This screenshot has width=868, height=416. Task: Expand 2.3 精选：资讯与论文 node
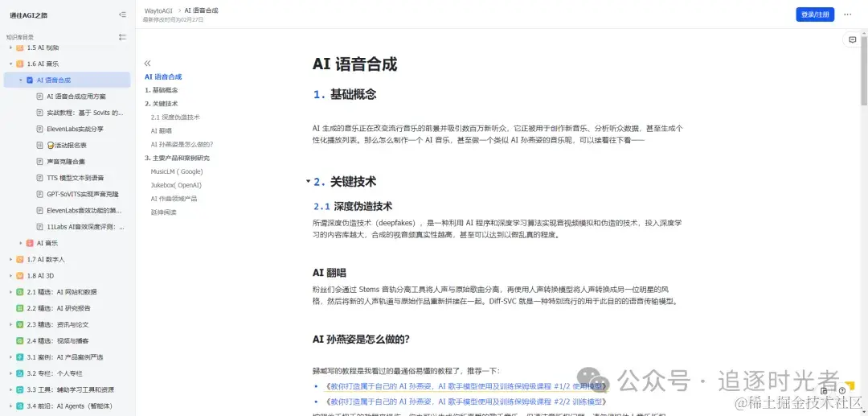[x=10, y=324]
